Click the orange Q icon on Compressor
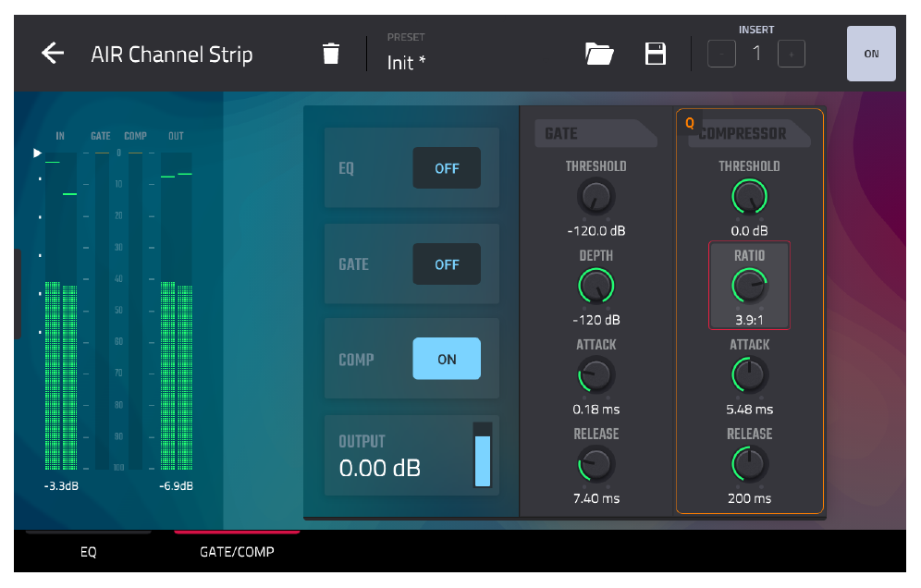This screenshot has height=588, width=921. [690, 123]
